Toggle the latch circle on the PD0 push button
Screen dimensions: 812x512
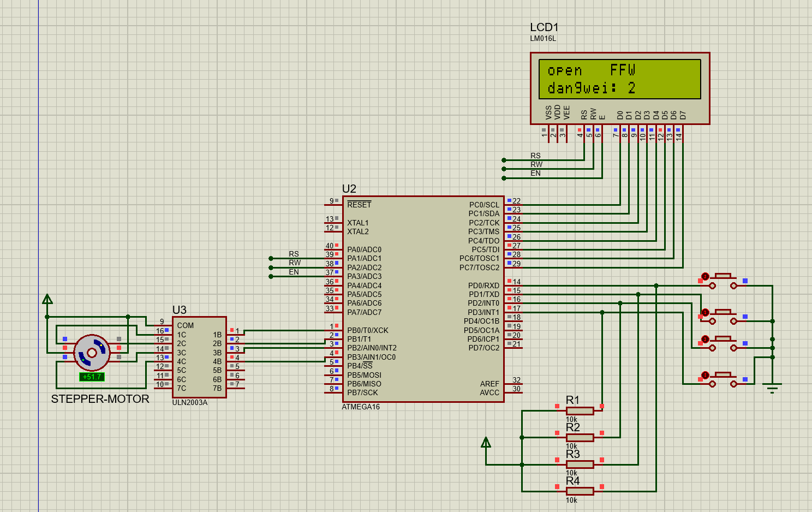click(x=704, y=276)
